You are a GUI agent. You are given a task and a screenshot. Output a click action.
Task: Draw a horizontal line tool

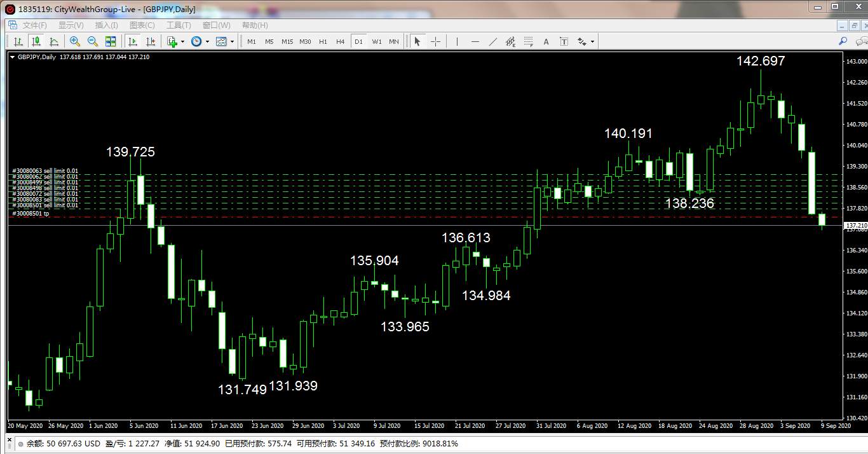(x=475, y=41)
